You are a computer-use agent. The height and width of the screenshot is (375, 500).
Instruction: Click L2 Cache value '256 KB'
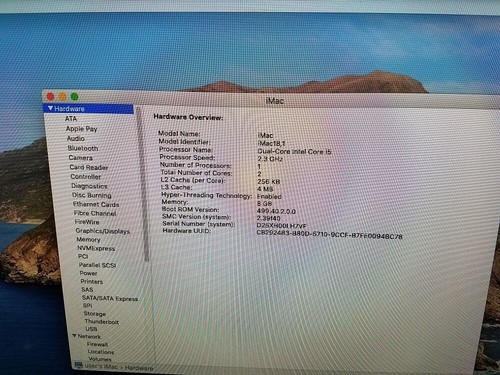pyautogui.click(x=269, y=182)
